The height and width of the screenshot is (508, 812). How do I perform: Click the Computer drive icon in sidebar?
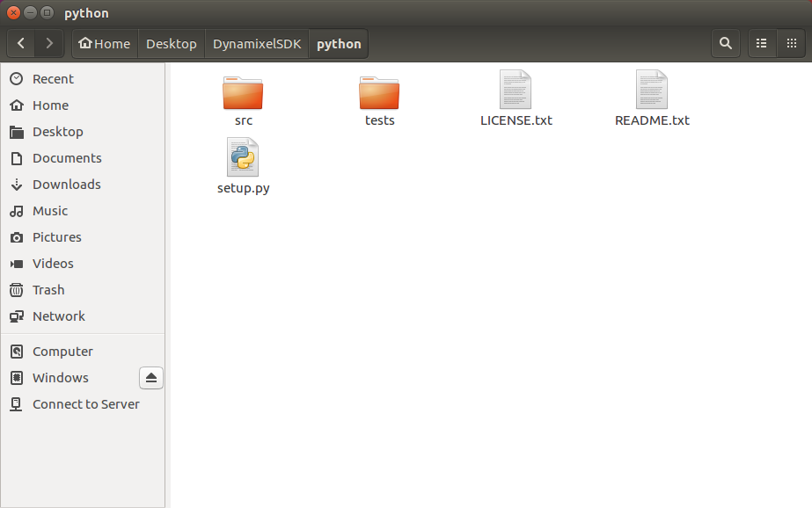[x=17, y=352]
